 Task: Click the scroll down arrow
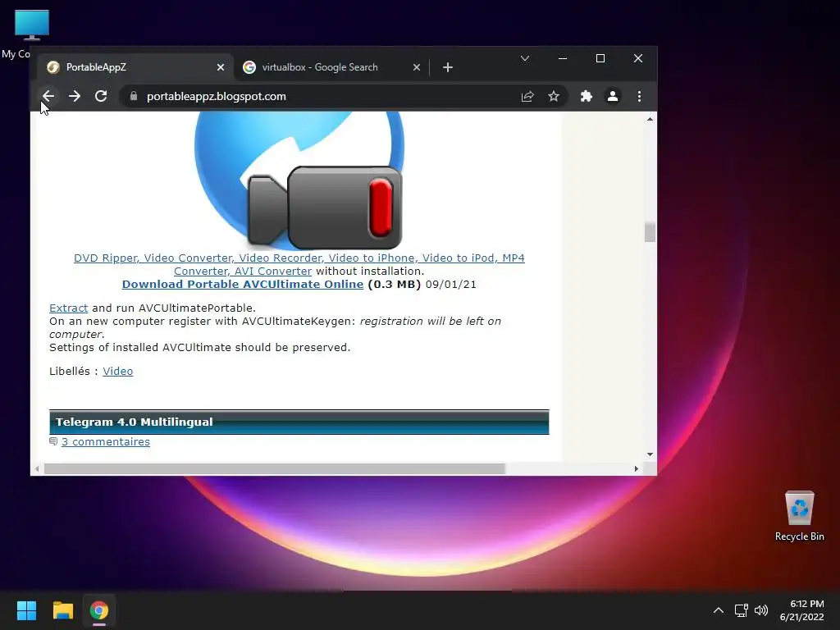pos(650,454)
